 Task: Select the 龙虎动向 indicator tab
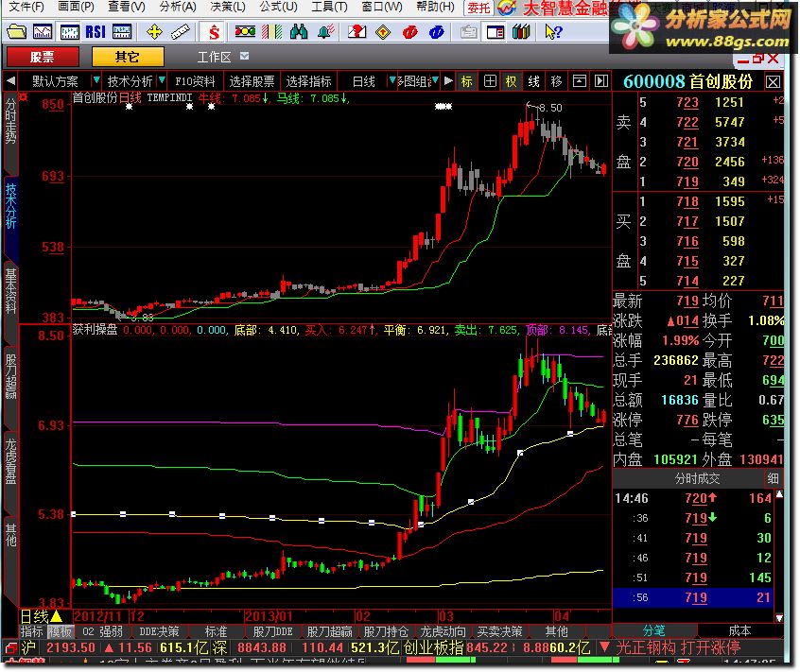[443, 631]
